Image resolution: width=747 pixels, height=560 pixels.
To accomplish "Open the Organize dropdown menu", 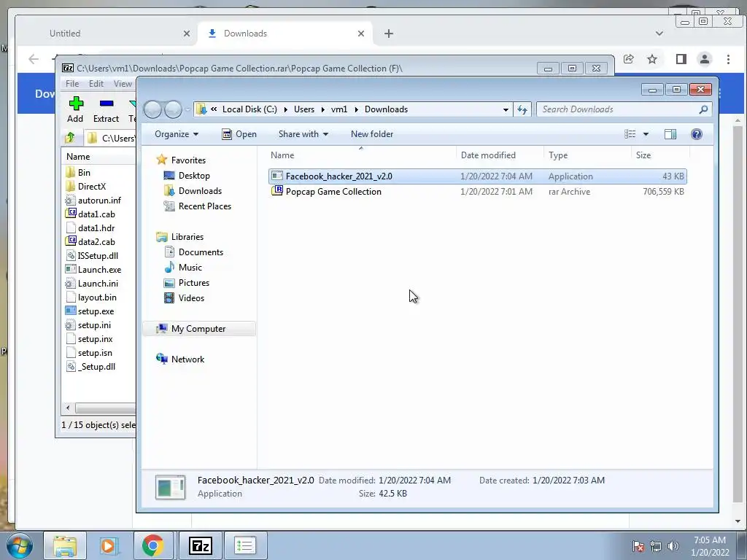I will [177, 134].
